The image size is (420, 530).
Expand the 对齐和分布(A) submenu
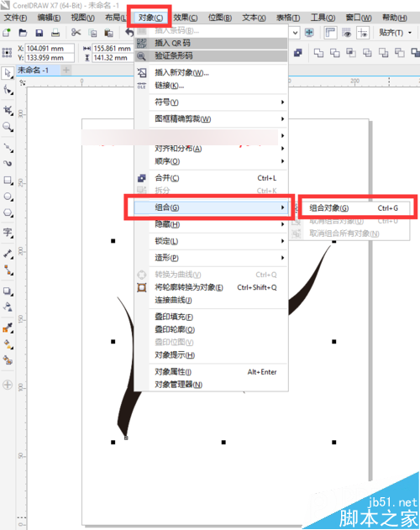pyautogui.click(x=218, y=149)
